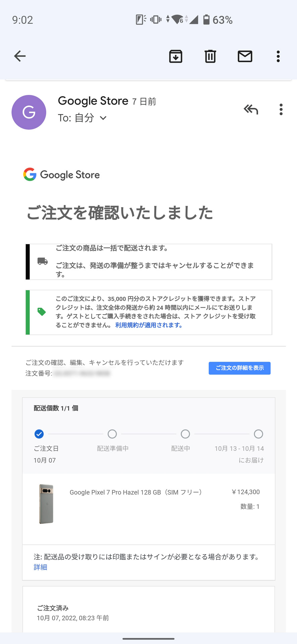Tap the Google Store sender name
Image resolution: width=297 pixels, height=644 pixels.
(93, 101)
